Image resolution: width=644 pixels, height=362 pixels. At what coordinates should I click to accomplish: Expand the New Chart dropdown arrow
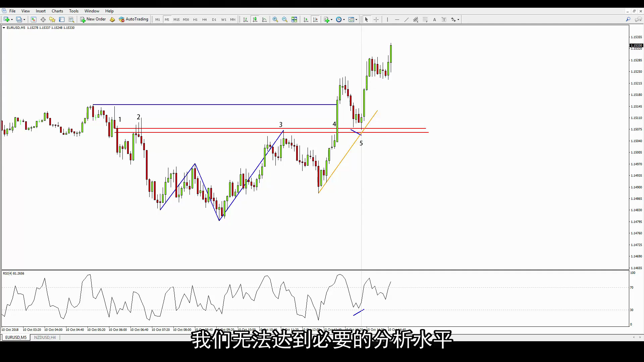[x=12, y=19]
